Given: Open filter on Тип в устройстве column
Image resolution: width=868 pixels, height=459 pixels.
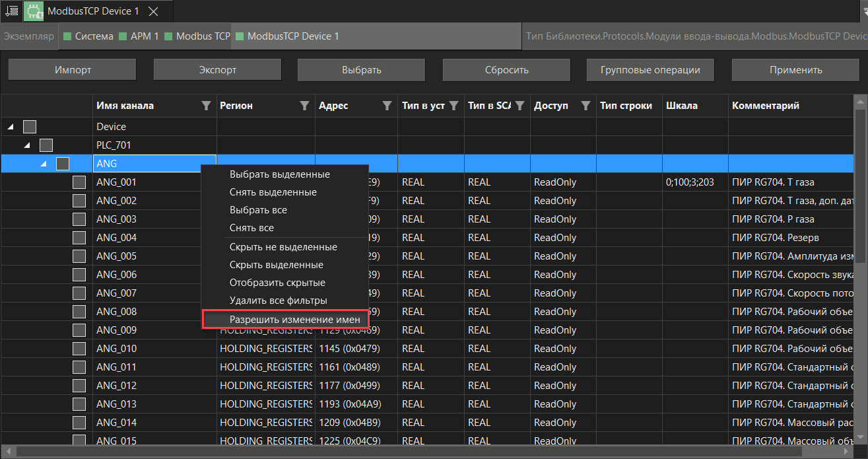Looking at the screenshot, I should coord(453,106).
